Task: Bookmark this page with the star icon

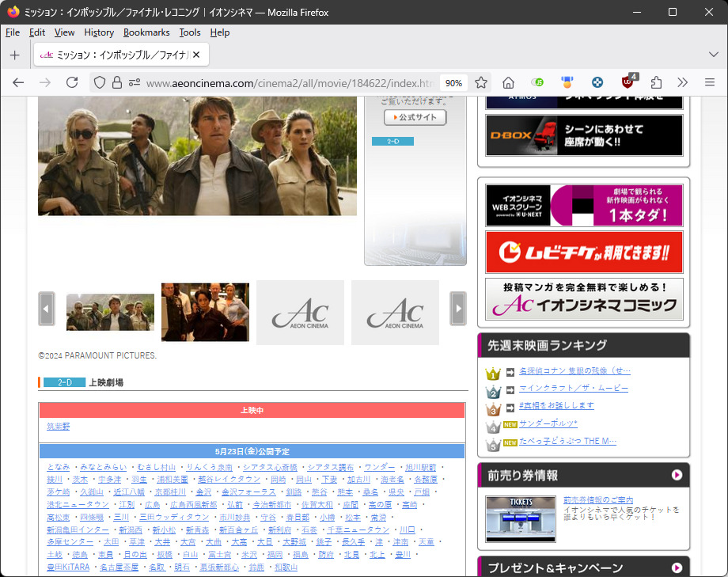Action: (481, 82)
